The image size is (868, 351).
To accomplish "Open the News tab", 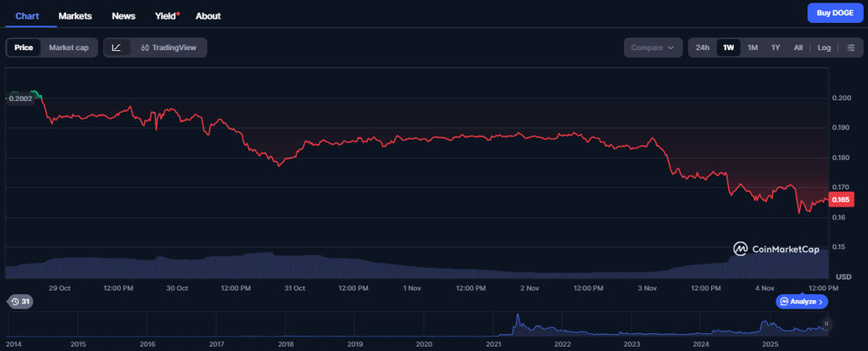I will (x=123, y=16).
